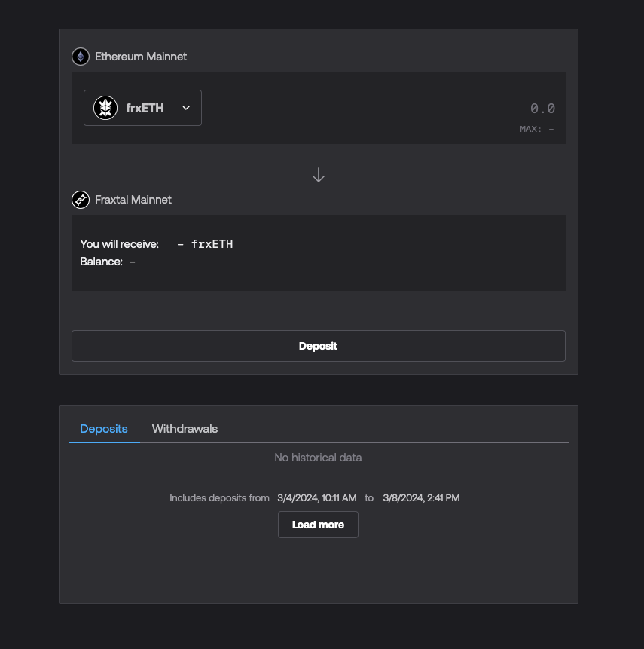Click the You will receive label

click(120, 244)
